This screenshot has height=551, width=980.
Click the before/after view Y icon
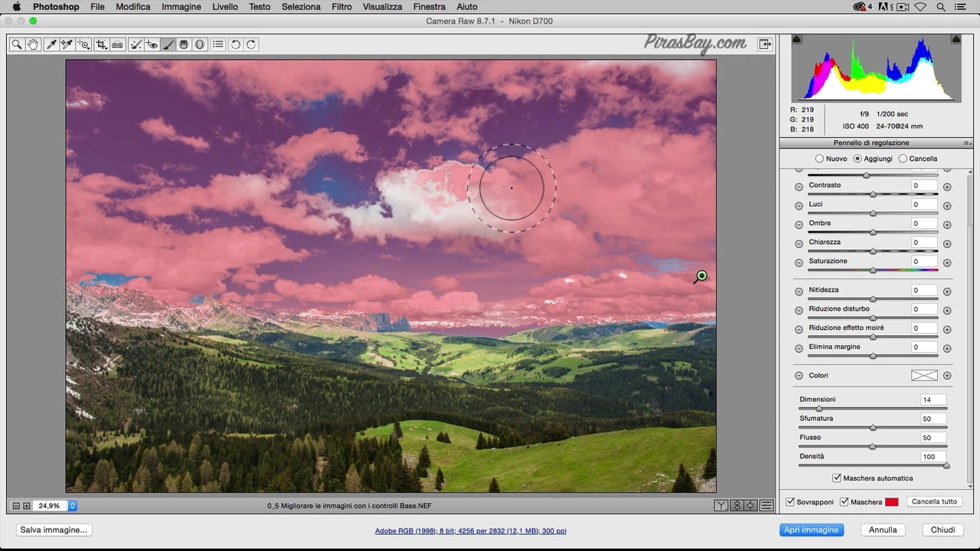click(721, 505)
